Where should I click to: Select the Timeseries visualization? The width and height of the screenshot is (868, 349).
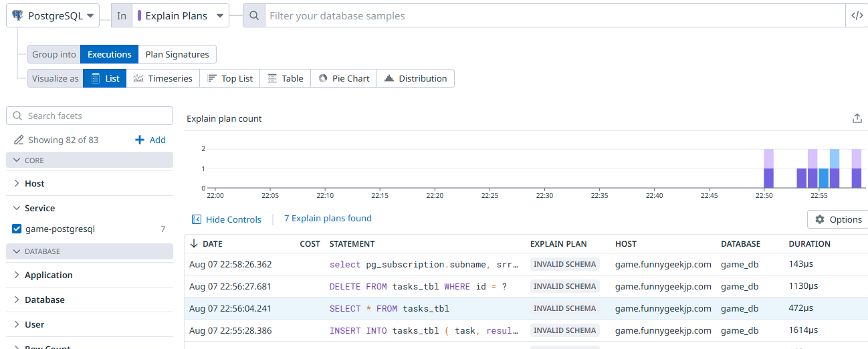(x=162, y=78)
